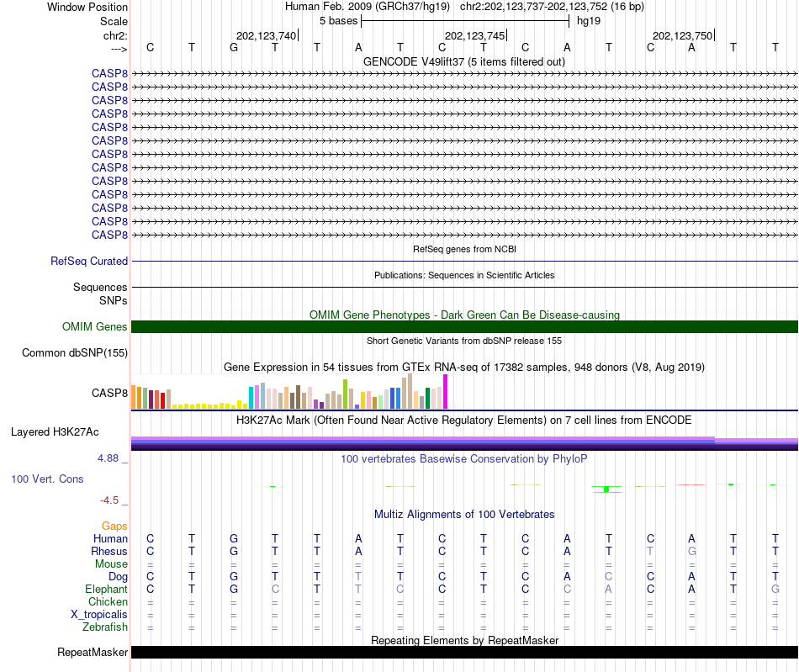The image size is (799, 672).
Task: Click the Rhesus species label
Action: tap(109, 551)
